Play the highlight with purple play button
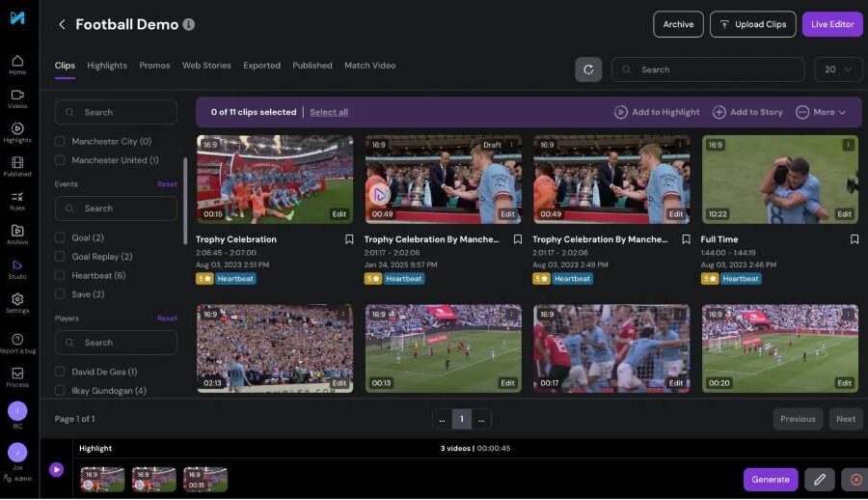The width and height of the screenshot is (868, 500). point(56,470)
